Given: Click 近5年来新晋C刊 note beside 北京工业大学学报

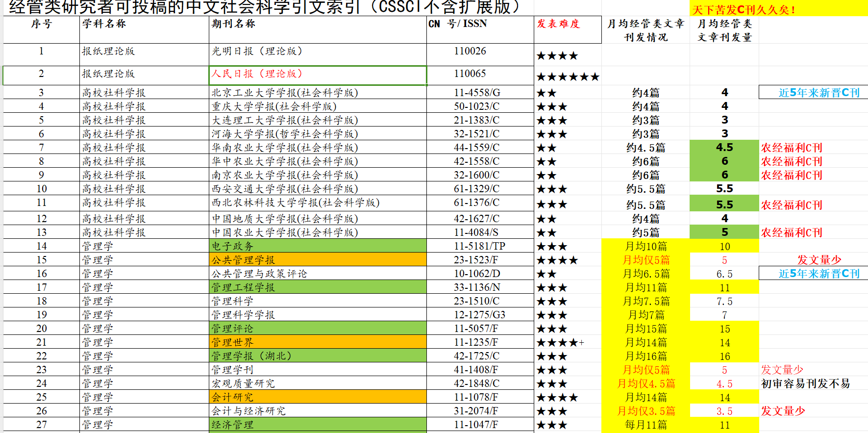Looking at the screenshot, I should click(x=819, y=93).
